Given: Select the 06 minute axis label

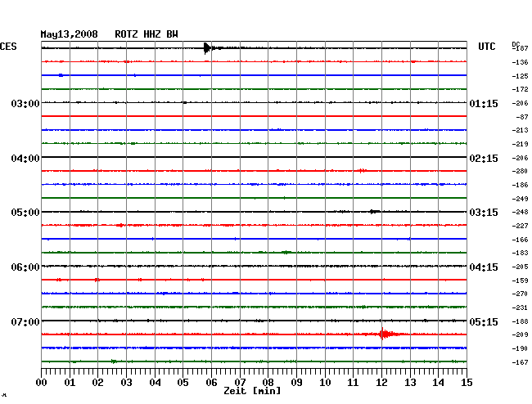Looking at the screenshot, I should [211, 383].
